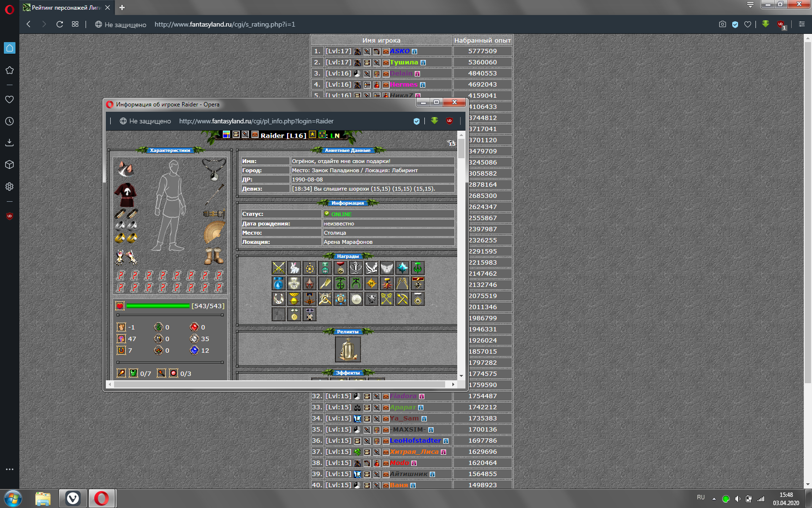
Task: Click the Набранный опыт column header
Action: click(x=482, y=40)
